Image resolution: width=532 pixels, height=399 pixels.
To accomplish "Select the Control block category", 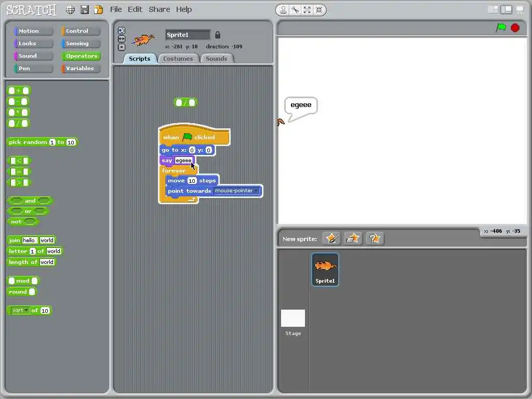I will pyautogui.click(x=81, y=31).
